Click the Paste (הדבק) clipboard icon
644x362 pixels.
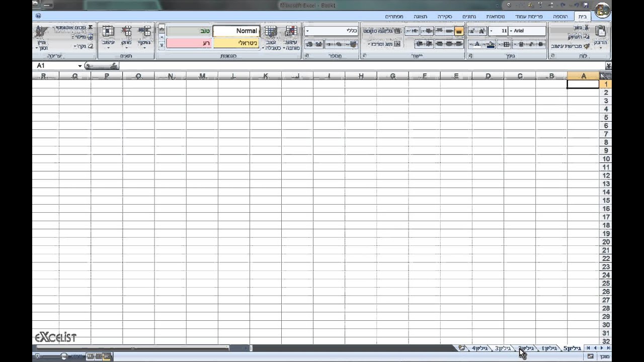601,31
